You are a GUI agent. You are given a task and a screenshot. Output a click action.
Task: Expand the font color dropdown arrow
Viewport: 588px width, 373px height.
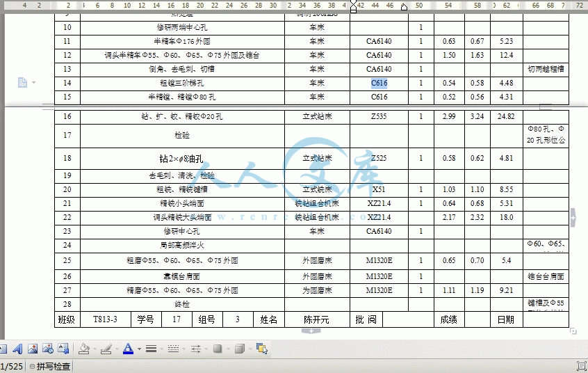tap(139, 349)
